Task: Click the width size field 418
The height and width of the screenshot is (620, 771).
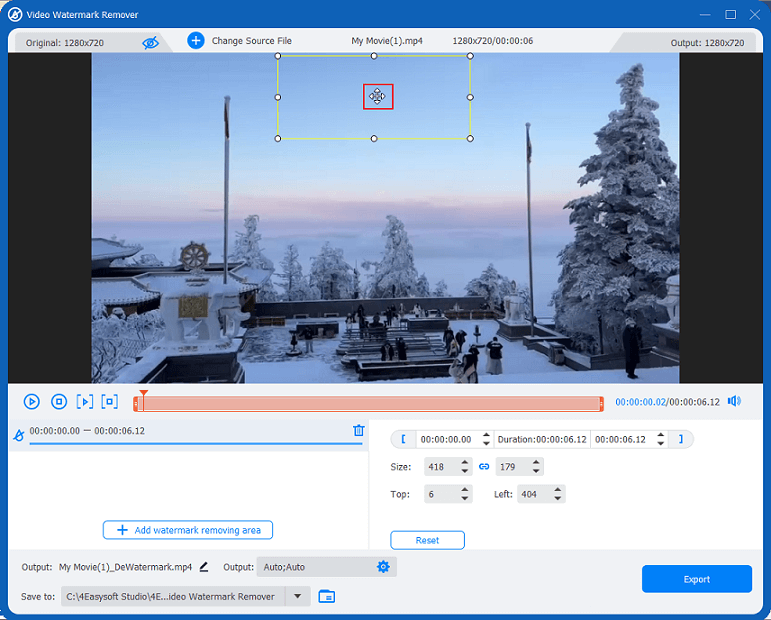Action: click(x=441, y=467)
